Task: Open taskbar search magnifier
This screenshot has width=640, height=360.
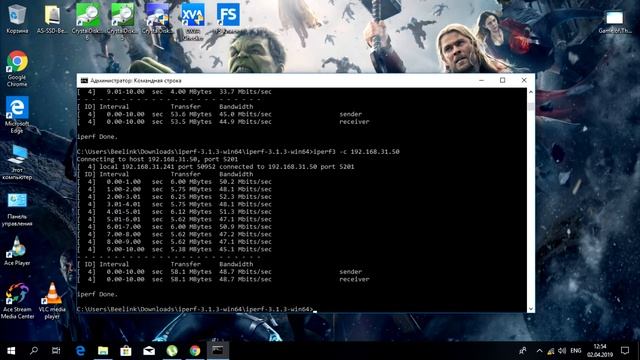Action: tap(34, 351)
